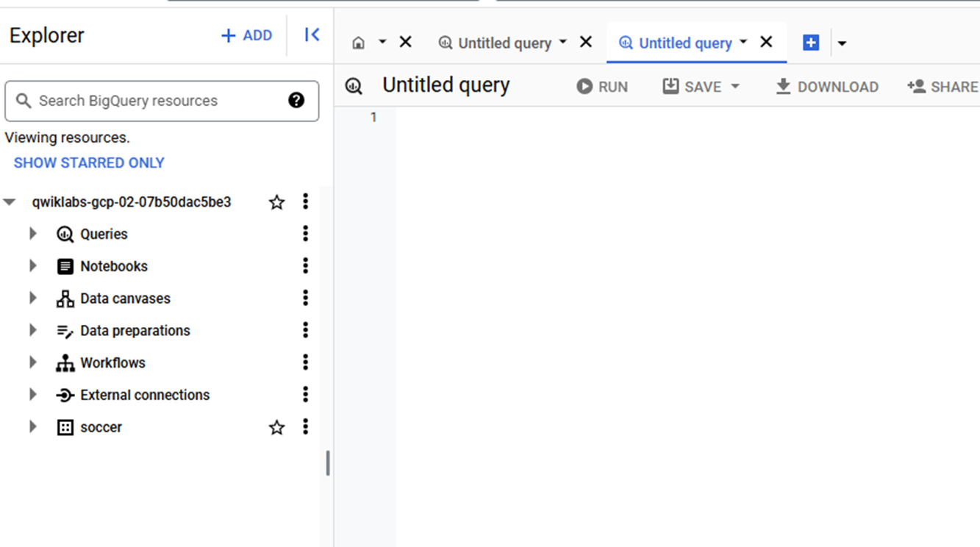Click the Untitled query title text
The width and height of the screenshot is (980, 547).
(446, 85)
